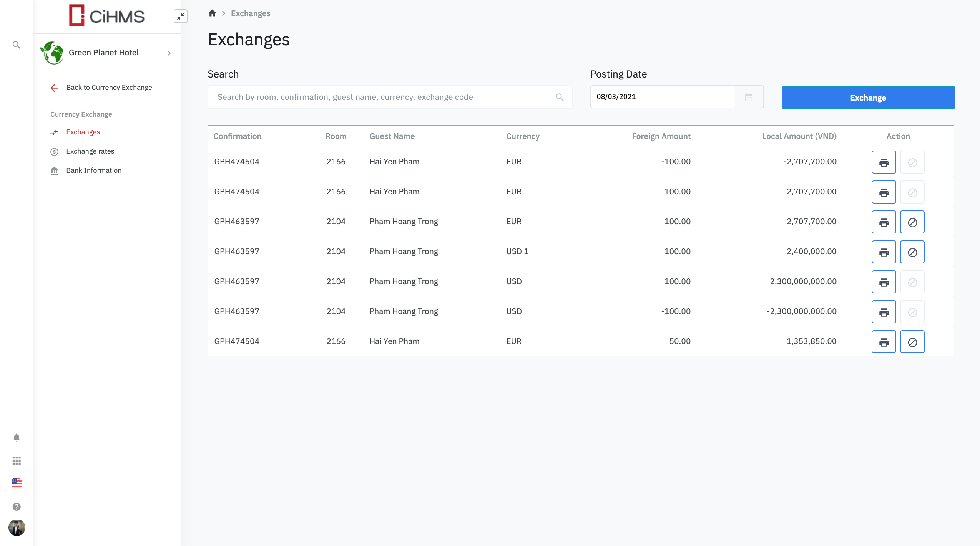
Task: Void the GPH463597 USD 1 exchange row
Action: (x=912, y=252)
